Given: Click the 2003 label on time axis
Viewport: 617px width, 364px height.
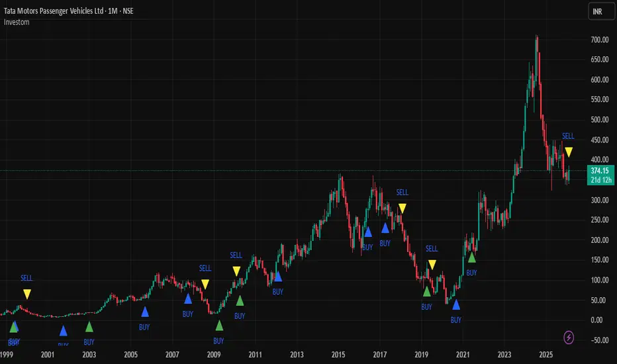Looking at the screenshot, I should coord(89,355).
